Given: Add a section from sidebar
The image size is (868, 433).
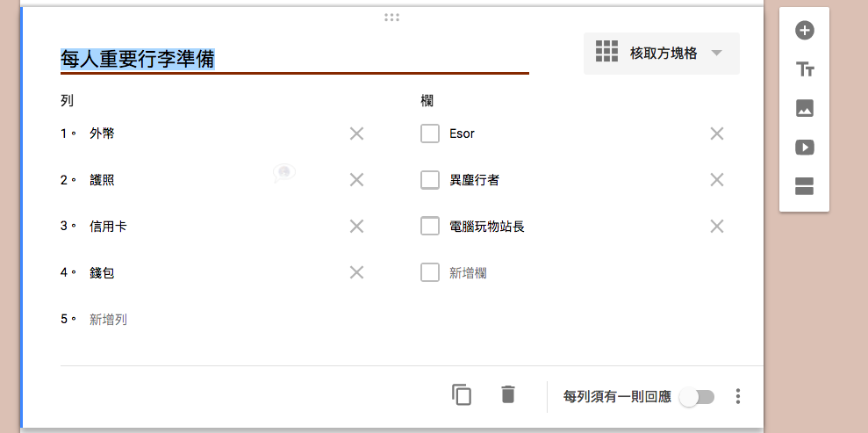Looking at the screenshot, I should pos(804,186).
